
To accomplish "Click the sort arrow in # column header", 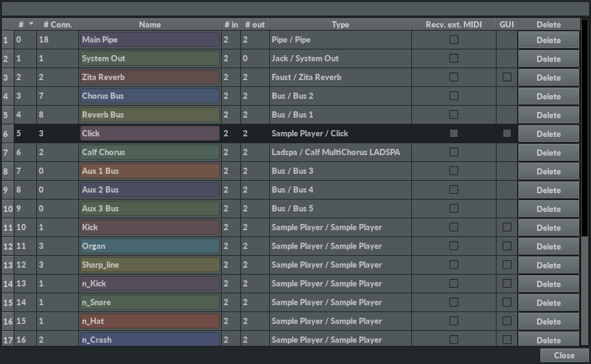I will click(31, 23).
